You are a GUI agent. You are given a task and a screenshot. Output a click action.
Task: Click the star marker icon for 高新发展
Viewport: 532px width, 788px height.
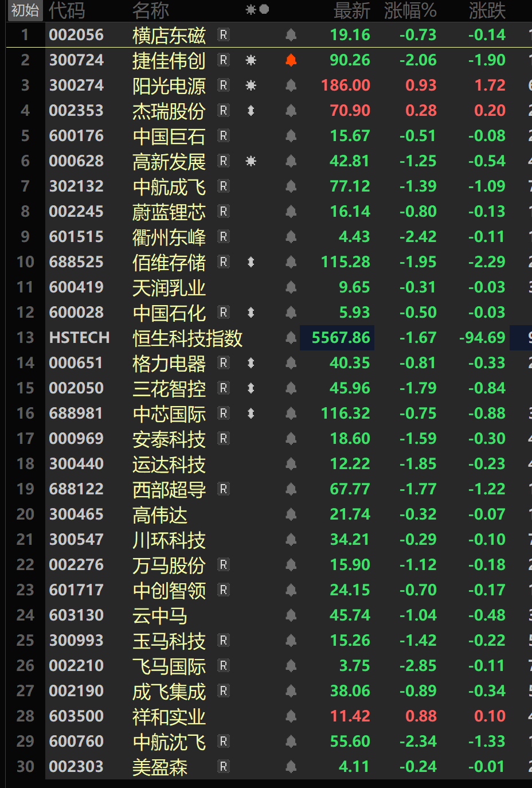(x=251, y=161)
